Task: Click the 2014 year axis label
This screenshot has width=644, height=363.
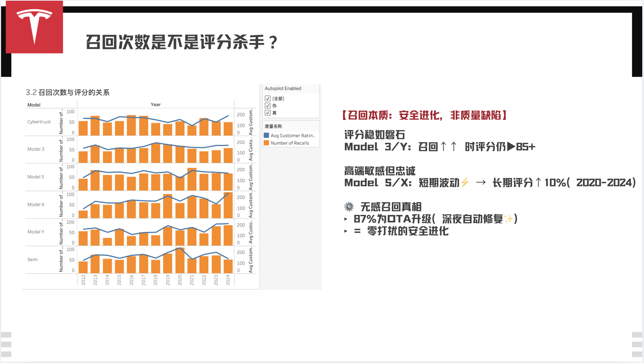Action: [x=107, y=280]
